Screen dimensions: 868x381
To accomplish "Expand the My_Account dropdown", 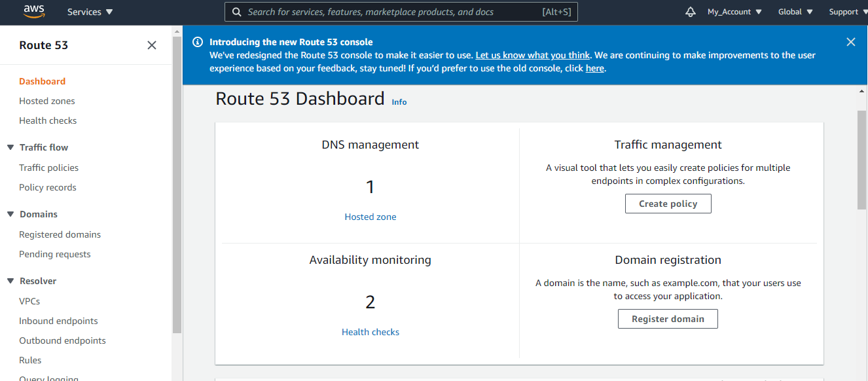I will point(734,12).
